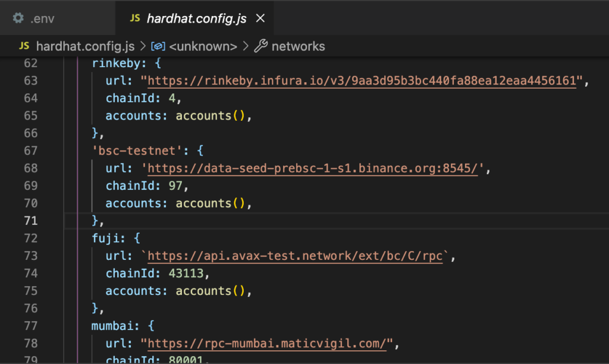Click the JS icon on hardhat.config.js tab
The image size is (609, 364).
[135, 18]
